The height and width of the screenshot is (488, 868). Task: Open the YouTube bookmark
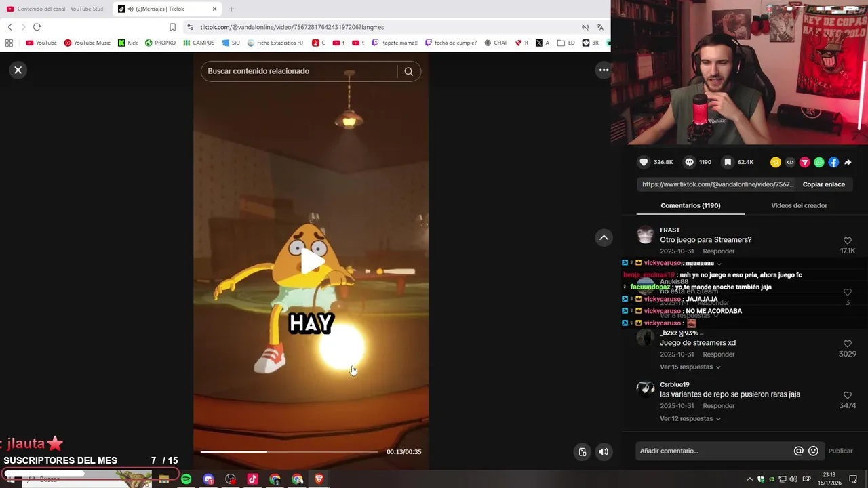click(41, 43)
